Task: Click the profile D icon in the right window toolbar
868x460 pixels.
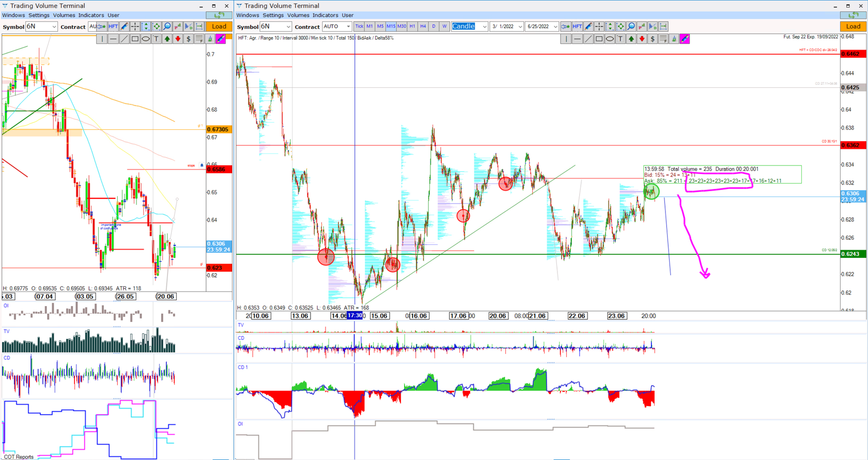Action: click(653, 26)
